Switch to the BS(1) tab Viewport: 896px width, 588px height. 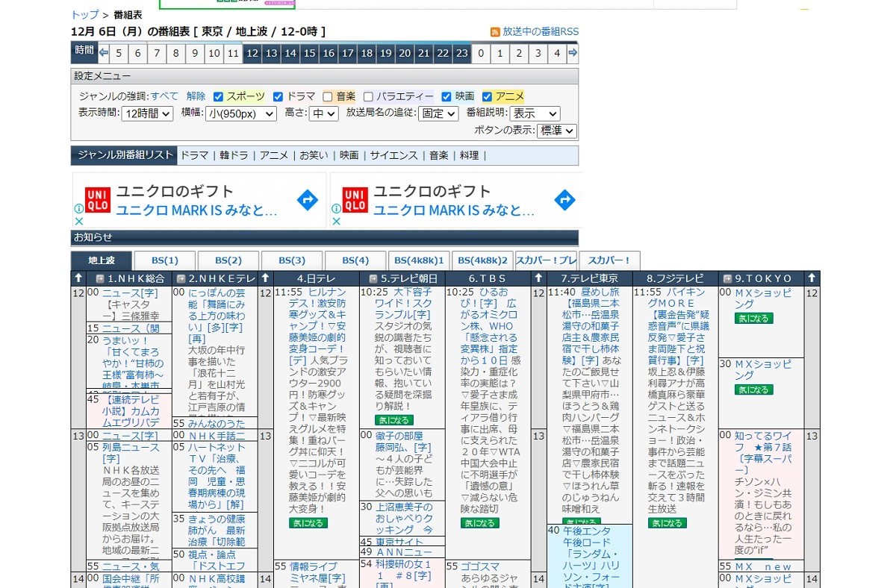tap(165, 260)
